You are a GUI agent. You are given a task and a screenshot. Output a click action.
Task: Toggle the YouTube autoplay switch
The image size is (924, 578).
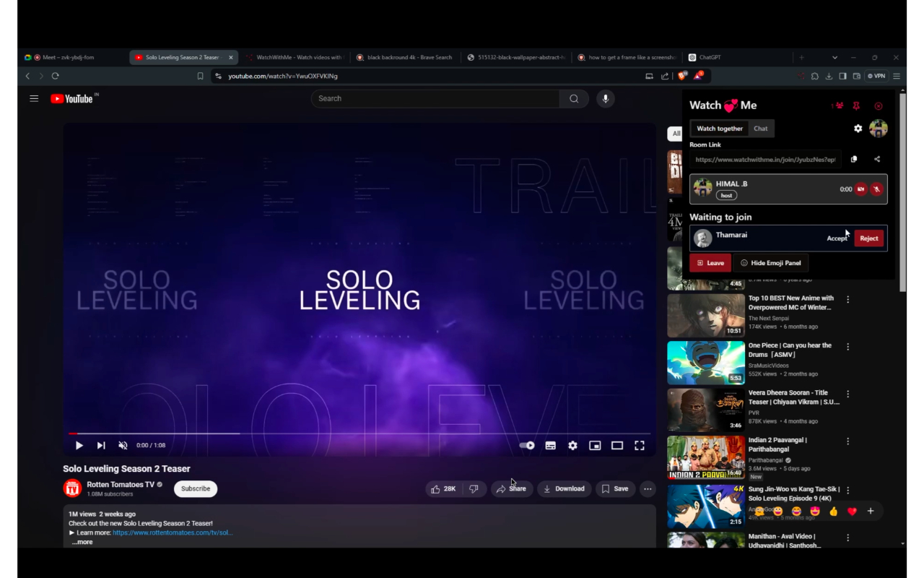coord(527,446)
